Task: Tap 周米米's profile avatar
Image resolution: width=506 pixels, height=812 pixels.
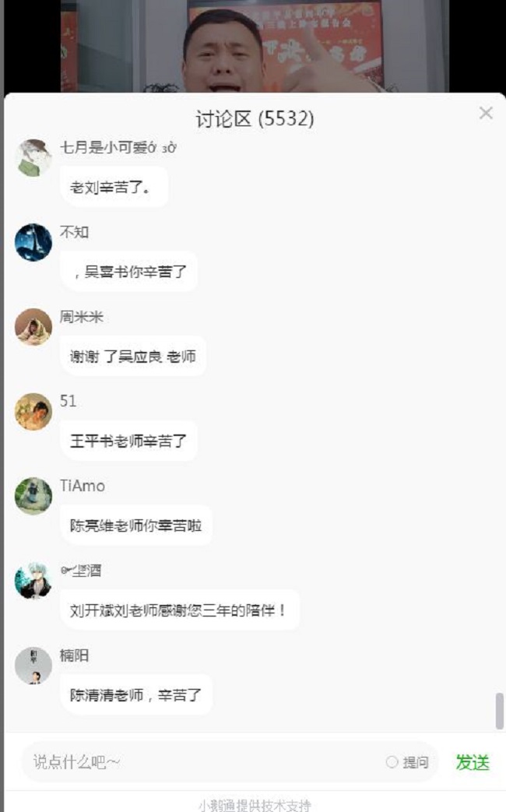Action: point(33,327)
